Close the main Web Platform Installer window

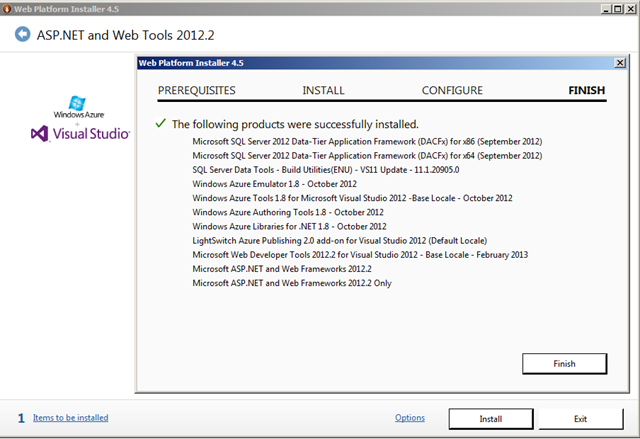(630, 9)
